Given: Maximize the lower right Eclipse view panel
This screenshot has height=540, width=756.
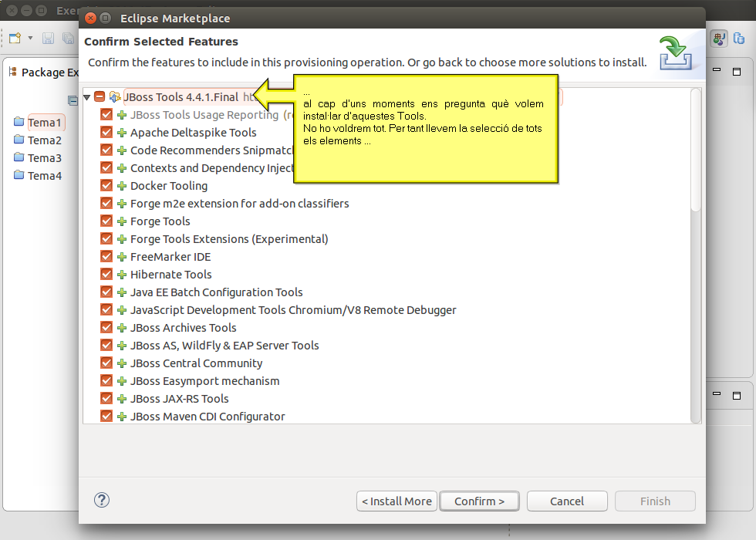Looking at the screenshot, I should (x=737, y=395).
